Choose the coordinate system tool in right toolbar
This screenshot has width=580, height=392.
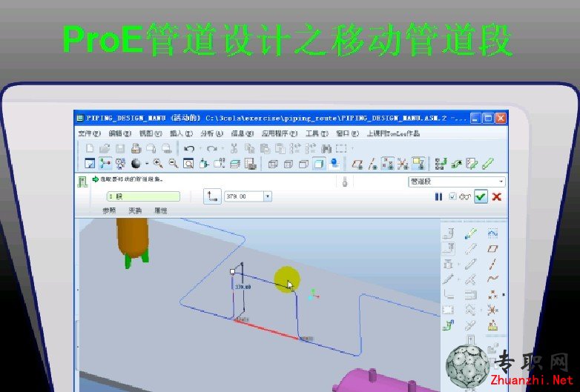click(492, 310)
